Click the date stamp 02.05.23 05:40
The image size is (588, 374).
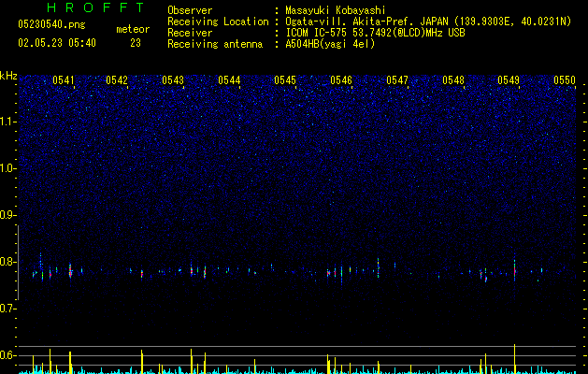click(x=57, y=43)
